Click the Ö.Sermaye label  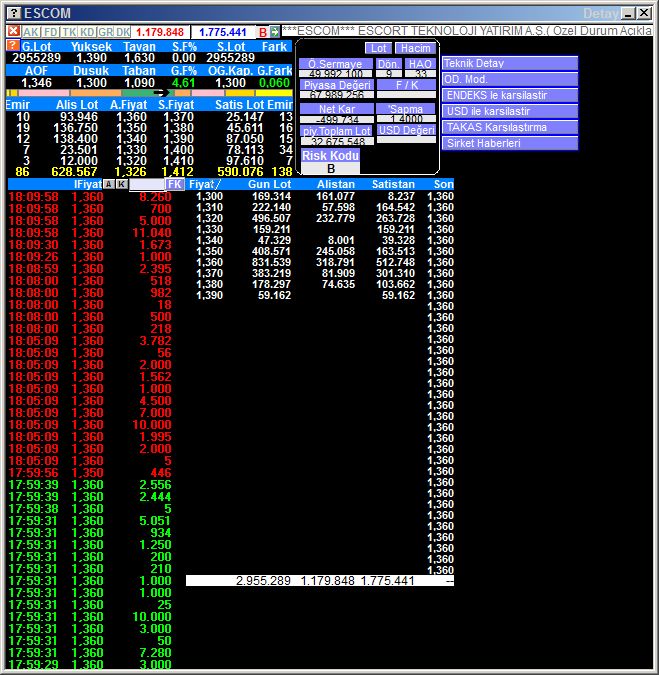[x=336, y=64]
